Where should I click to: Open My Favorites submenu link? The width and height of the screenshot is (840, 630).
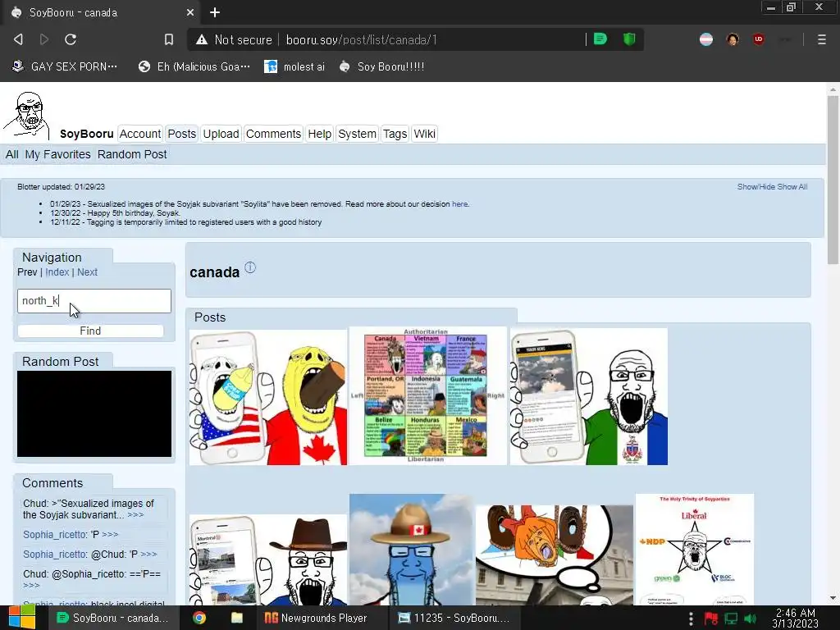click(58, 154)
